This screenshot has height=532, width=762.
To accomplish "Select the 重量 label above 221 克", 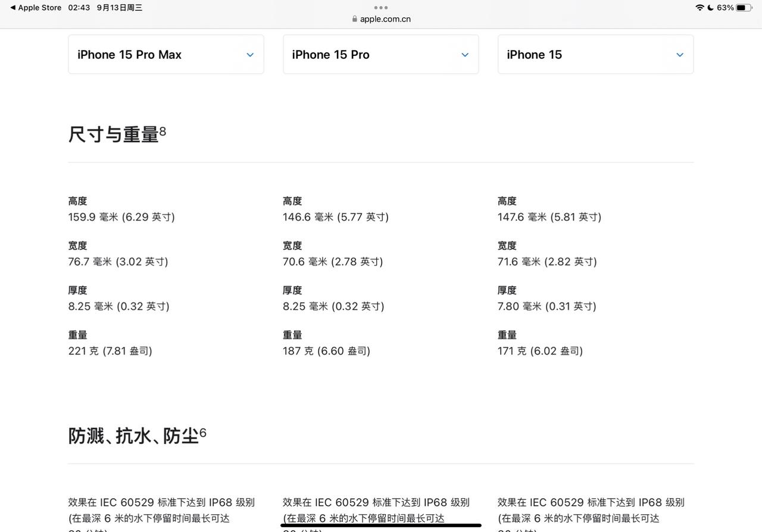I will tap(78, 335).
